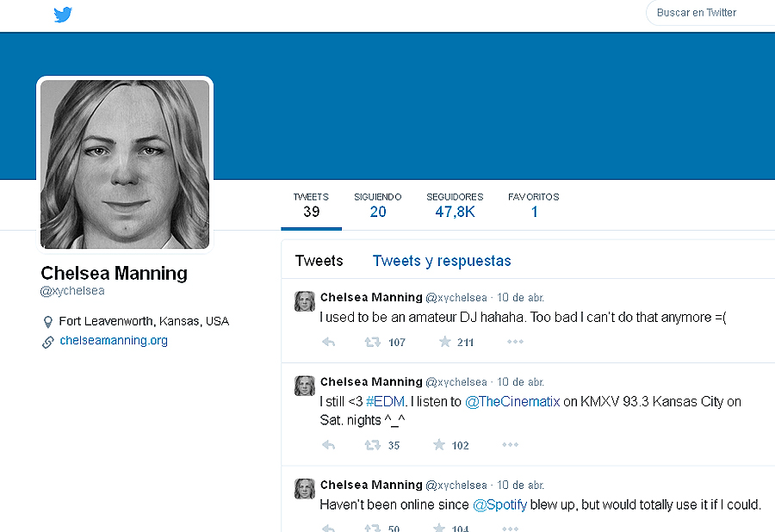775x532 pixels.
Task: Reply to the amateur DJ tweet
Action: (329, 342)
